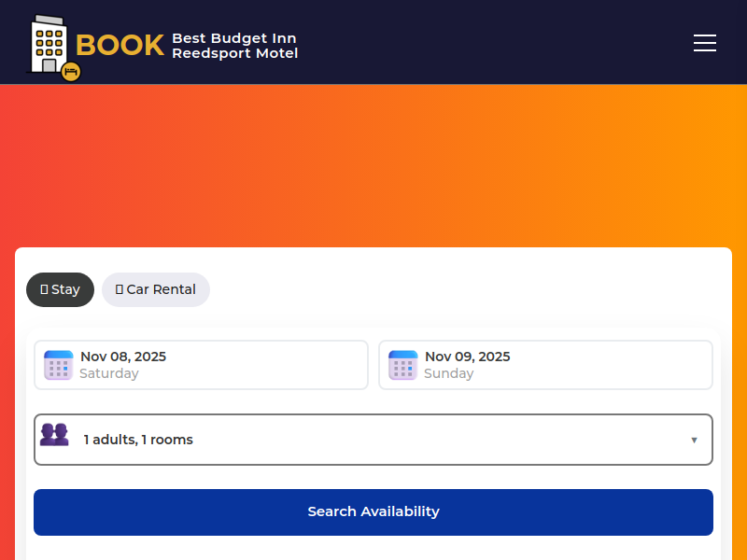
Task: Click the Saturday label under check-in date
Action: 109,374
